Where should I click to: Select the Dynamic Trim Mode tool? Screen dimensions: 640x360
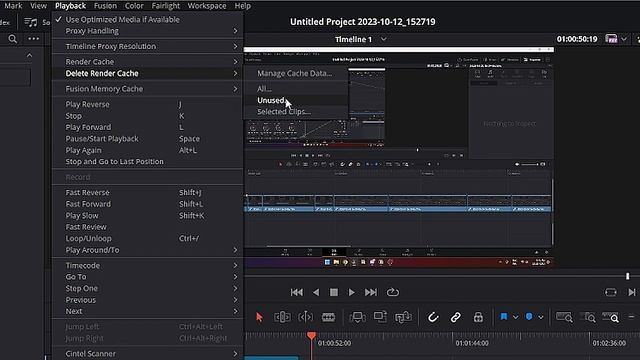pyautogui.click(x=305, y=317)
